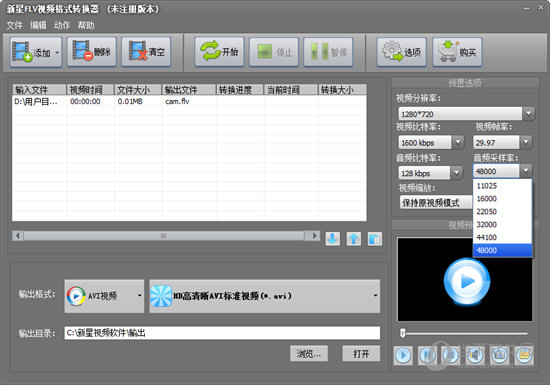Click the 停止 stop button
550x385 pixels.
[274, 52]
